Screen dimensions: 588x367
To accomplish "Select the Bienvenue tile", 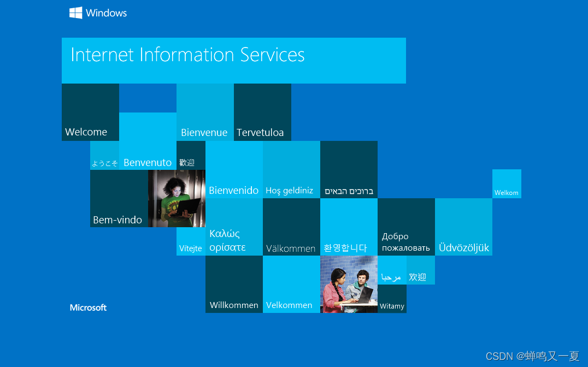I will 205,112.
